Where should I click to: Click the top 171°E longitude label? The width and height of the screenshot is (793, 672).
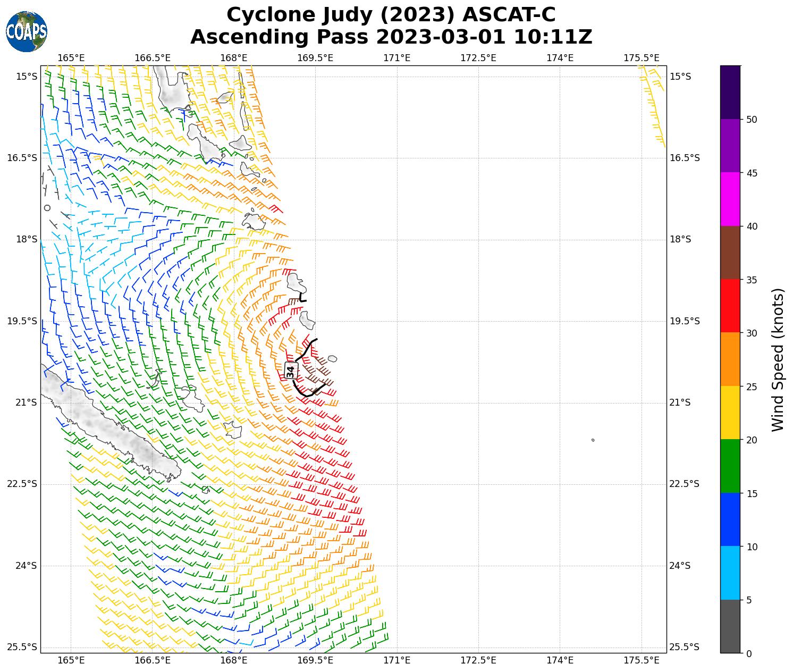click(x=396, y=57)
